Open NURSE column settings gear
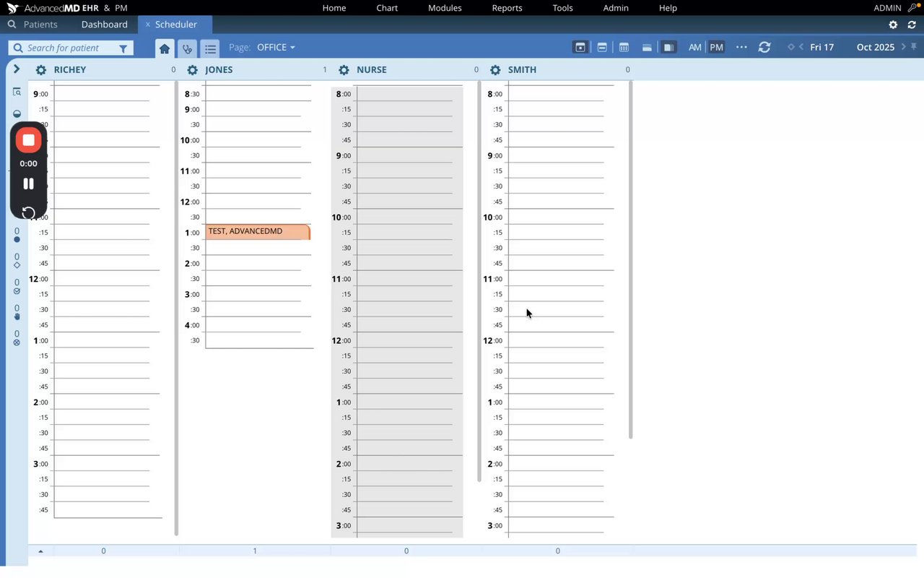 point(344,70)
